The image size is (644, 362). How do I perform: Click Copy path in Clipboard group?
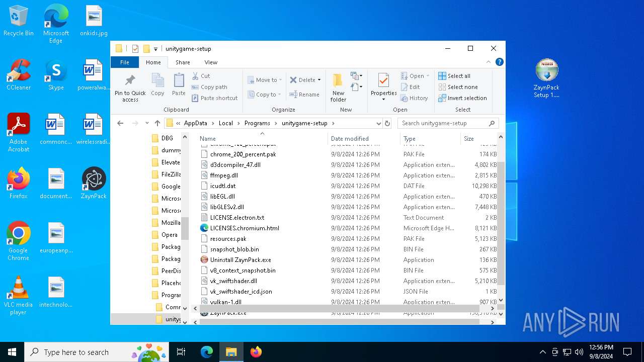click(x=209, y=87)
